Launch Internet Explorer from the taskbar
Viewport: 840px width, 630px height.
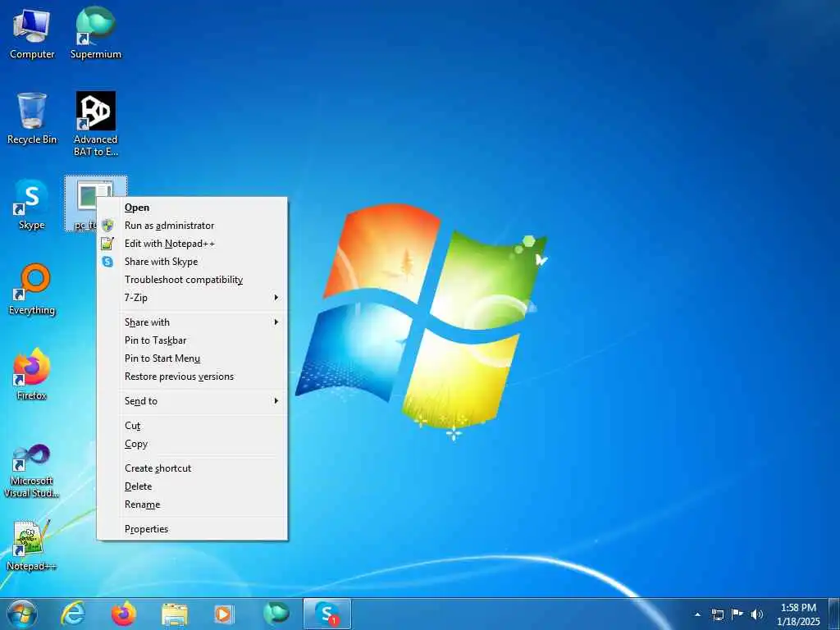tap(73, 614)
